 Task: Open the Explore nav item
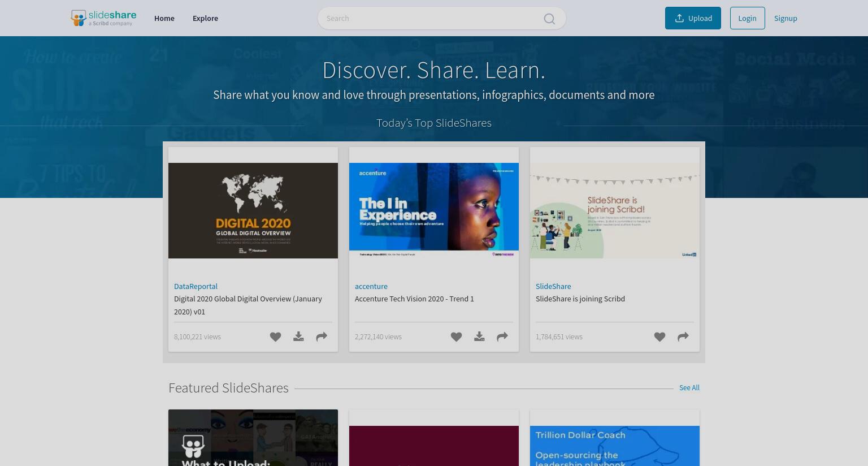click(205, 18)
